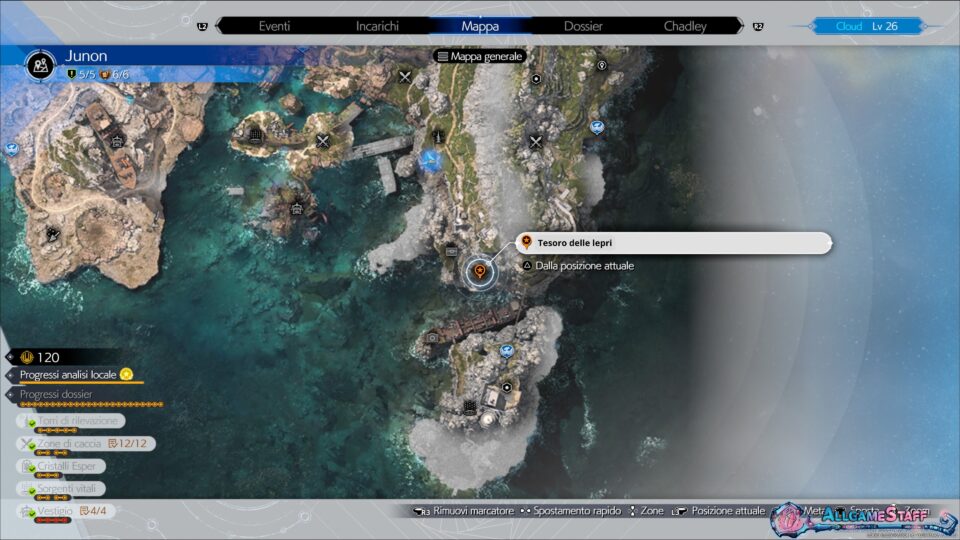960x540 pixels.
Task: Click Spostamento rapido in the bottom bar
Action: coord(576,511)
